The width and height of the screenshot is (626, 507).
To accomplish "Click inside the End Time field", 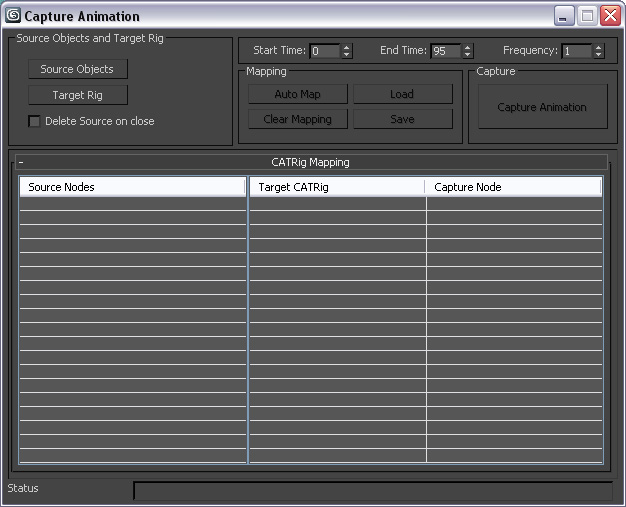I will 446,51.
